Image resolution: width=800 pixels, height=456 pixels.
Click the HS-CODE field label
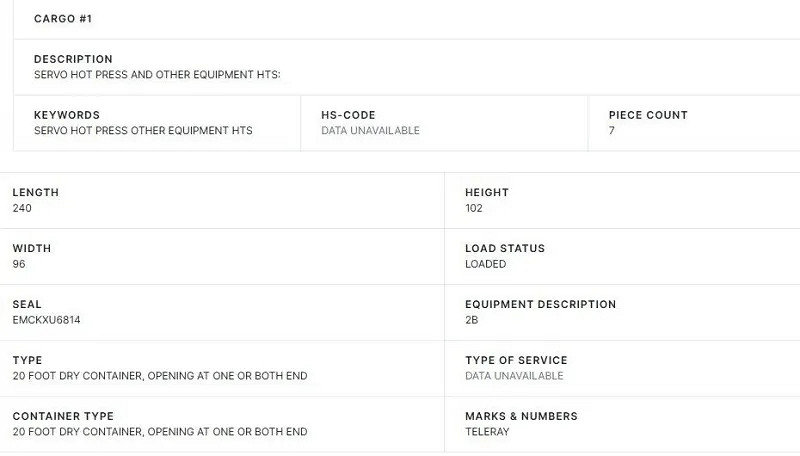click(x=348, y=115)
